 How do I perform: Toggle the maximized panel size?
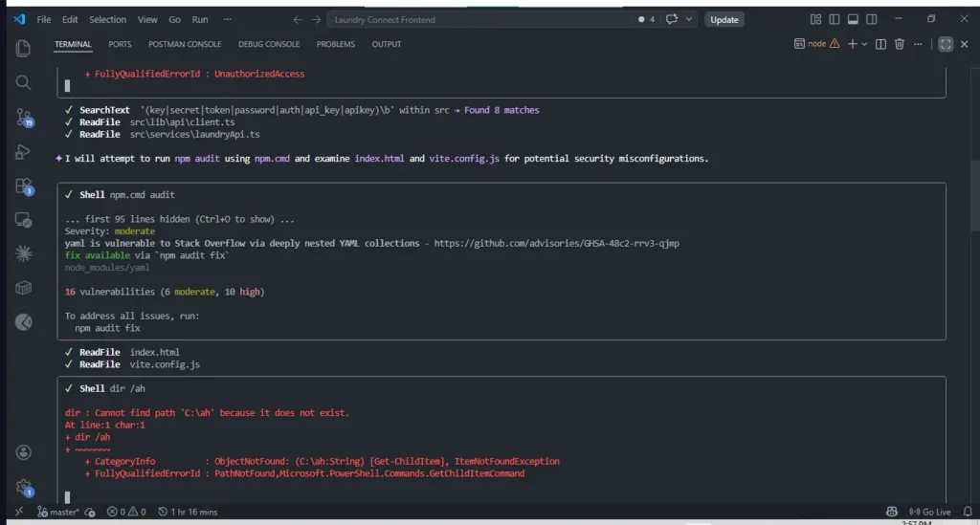[x=946, y=44]
